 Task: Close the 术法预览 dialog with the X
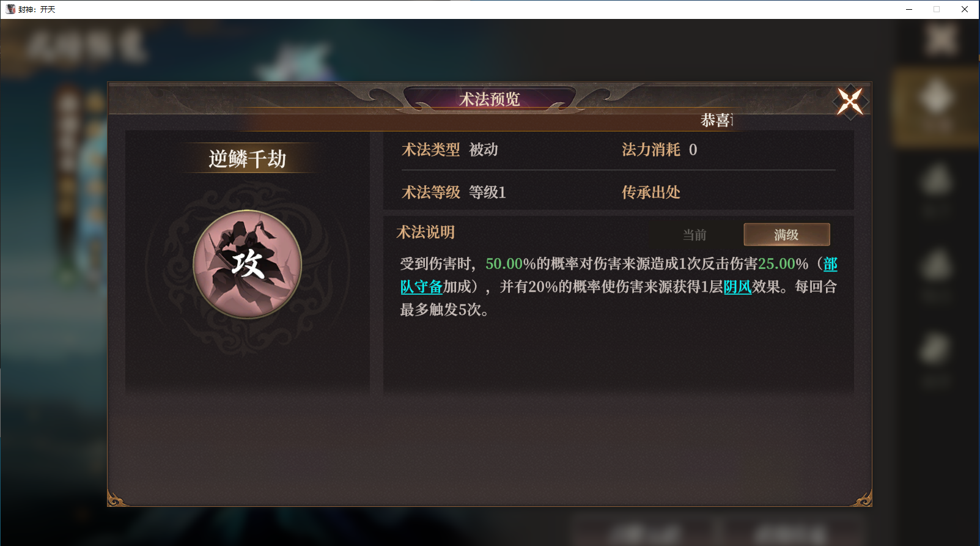pos(850,101)
